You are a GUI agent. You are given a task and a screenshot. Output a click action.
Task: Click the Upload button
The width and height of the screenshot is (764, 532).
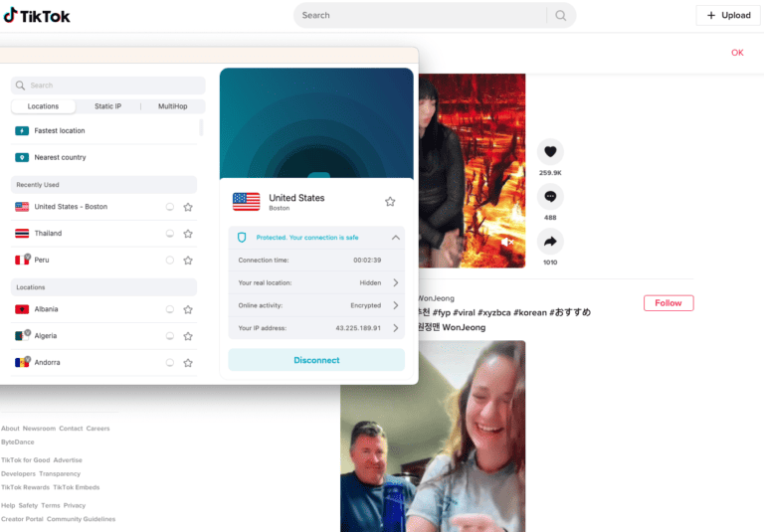(728, 16)
